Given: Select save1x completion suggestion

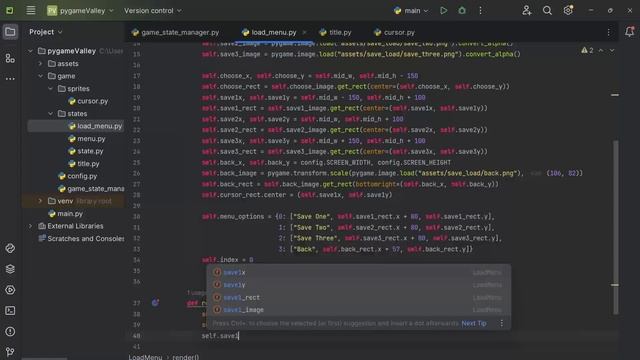Looking at the screenshot, I should pos(358,272).
